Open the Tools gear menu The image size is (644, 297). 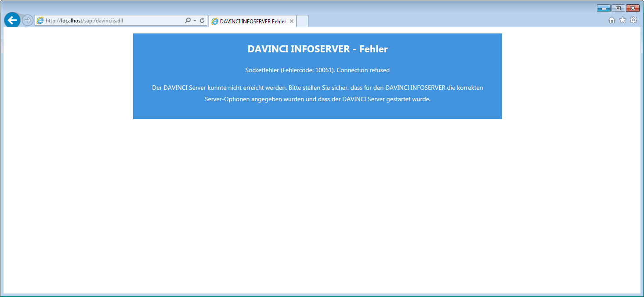click(633, 20)
